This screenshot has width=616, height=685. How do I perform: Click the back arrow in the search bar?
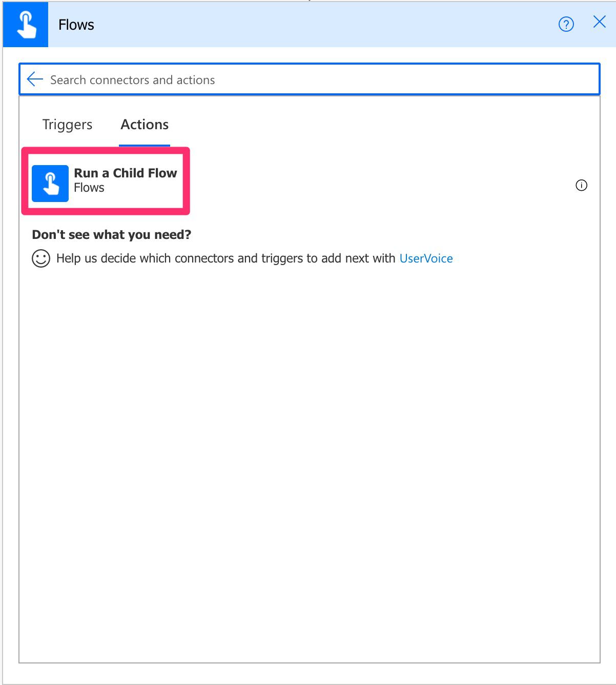point(33,79)
